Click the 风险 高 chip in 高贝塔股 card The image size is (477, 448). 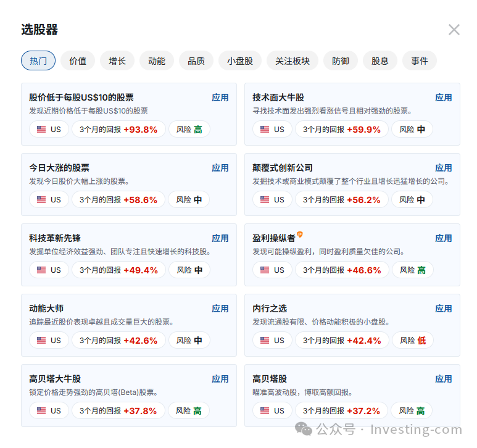click(x=412, y=410)
